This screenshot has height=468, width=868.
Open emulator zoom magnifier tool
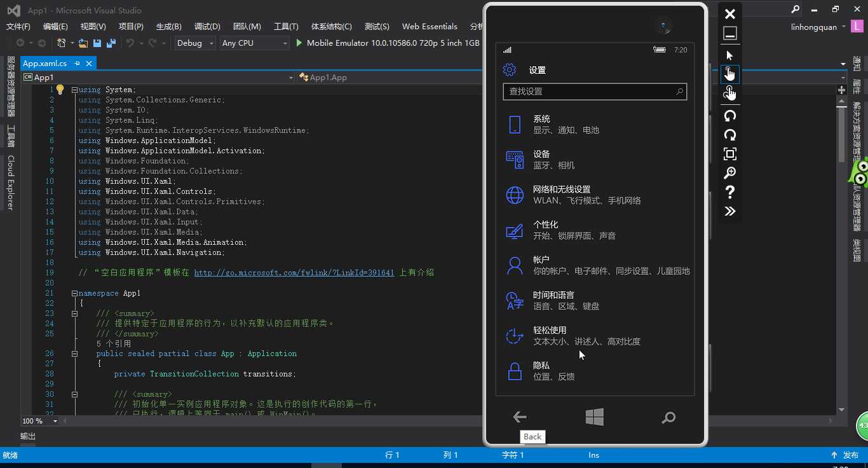pyautogui.click(x=730, y=173)
